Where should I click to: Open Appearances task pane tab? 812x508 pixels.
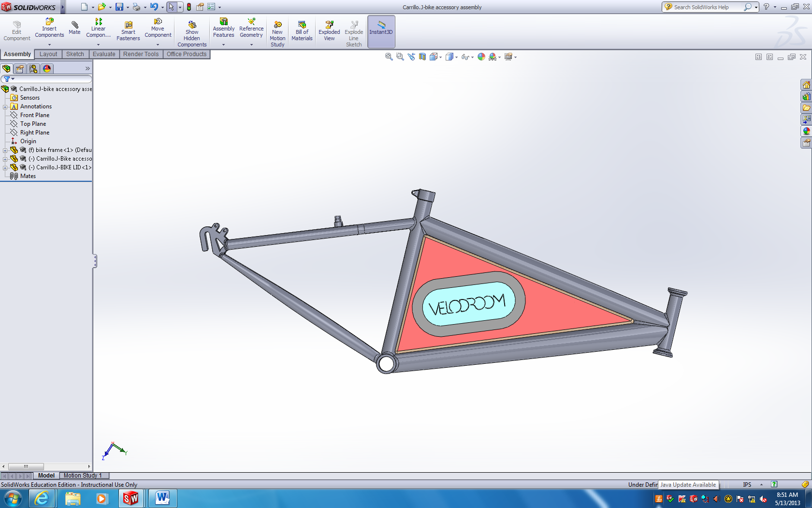[x=806, y=131]
